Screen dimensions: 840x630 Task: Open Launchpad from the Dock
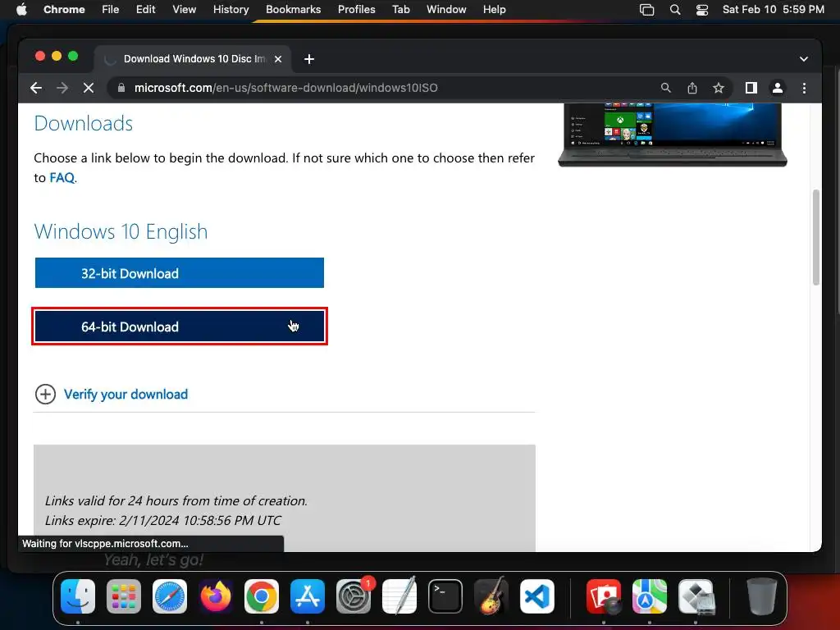tap(124, 596)
